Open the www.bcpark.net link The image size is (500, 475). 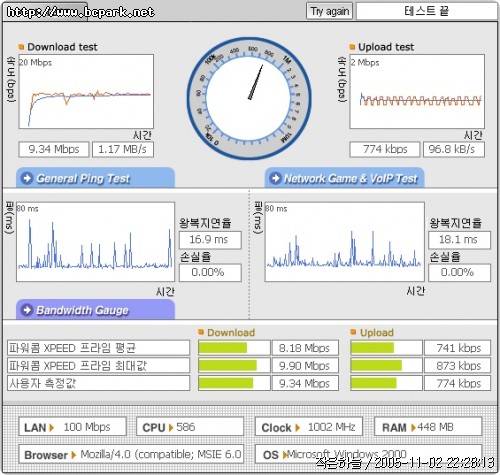80,12
